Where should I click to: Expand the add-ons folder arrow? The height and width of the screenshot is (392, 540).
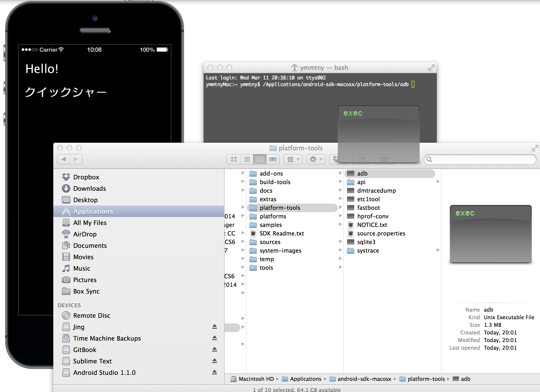tap(340, 173)
